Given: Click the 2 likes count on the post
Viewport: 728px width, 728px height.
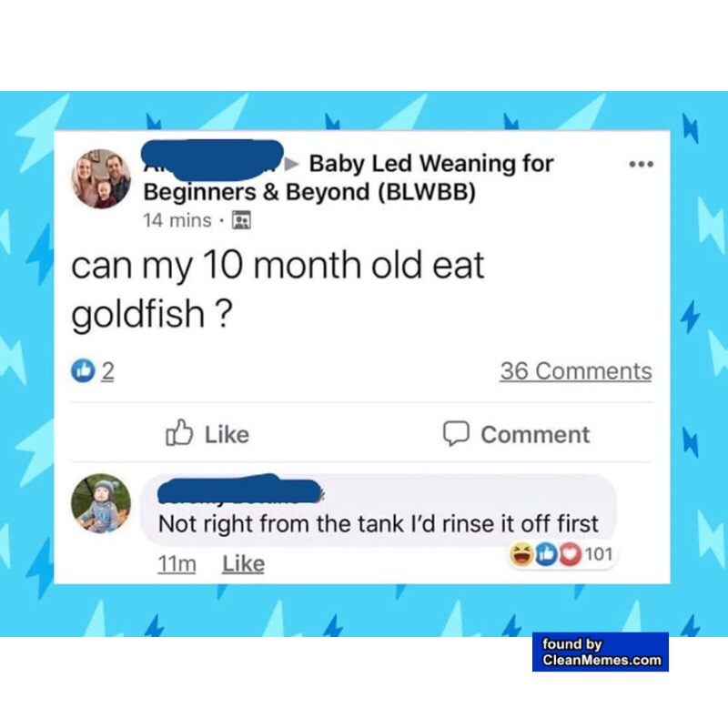Looking at the screenshot, I should 107,371.
